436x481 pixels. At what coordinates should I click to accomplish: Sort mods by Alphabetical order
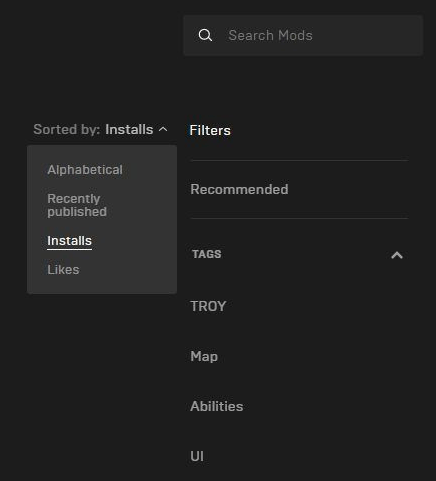[85, 170]
